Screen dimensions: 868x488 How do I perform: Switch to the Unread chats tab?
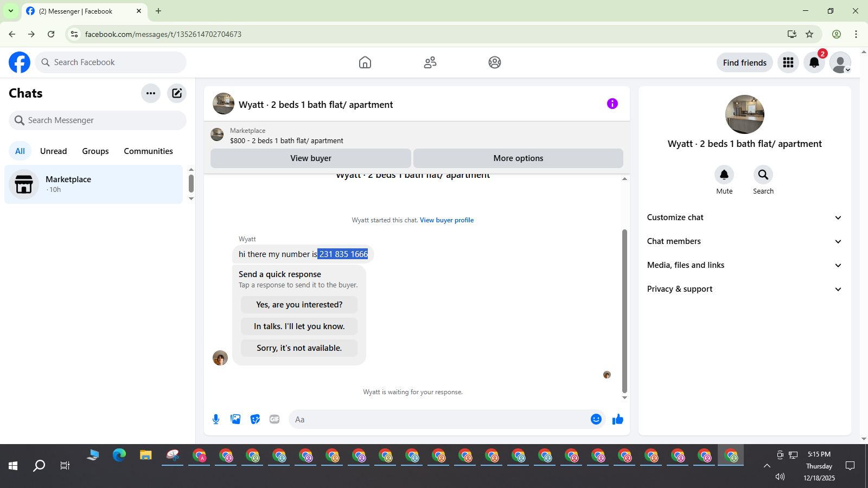pyautogui.click(x=54, y=151)
